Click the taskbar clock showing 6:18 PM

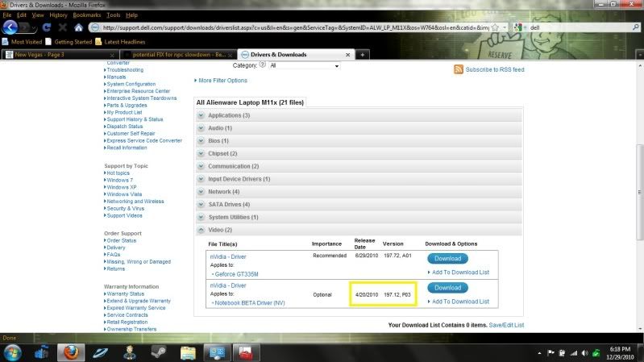point(621,353)
